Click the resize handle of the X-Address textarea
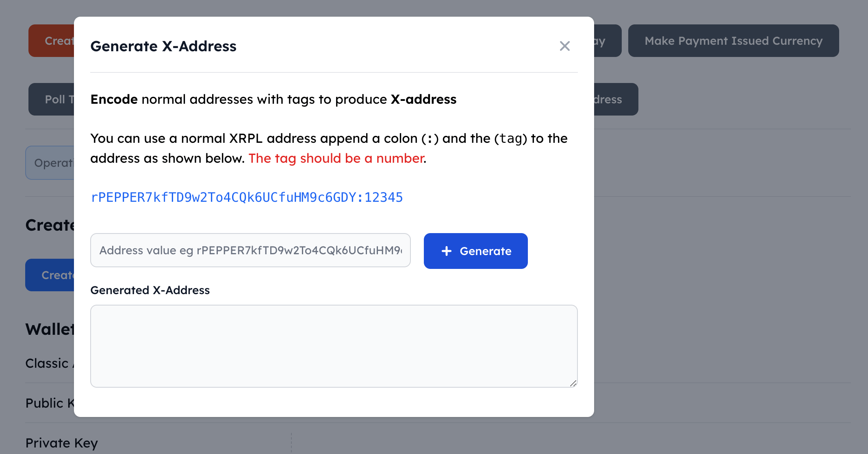Viewport: 868px width, 454px height. [x=573, y=383]
